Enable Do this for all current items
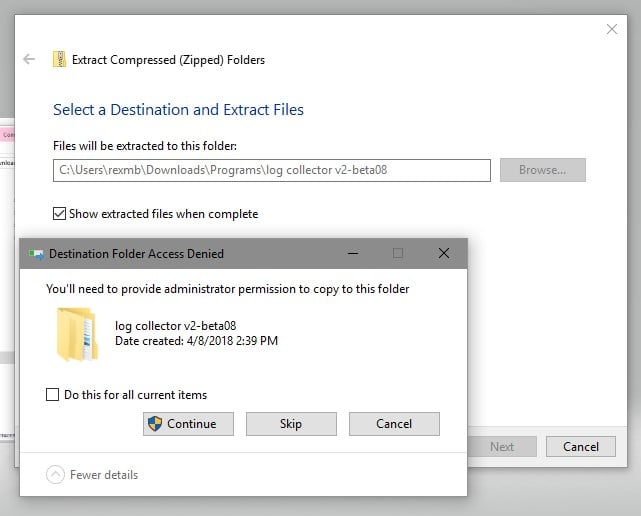The width and height of the screenshot is (641, 516). point(52,395)
